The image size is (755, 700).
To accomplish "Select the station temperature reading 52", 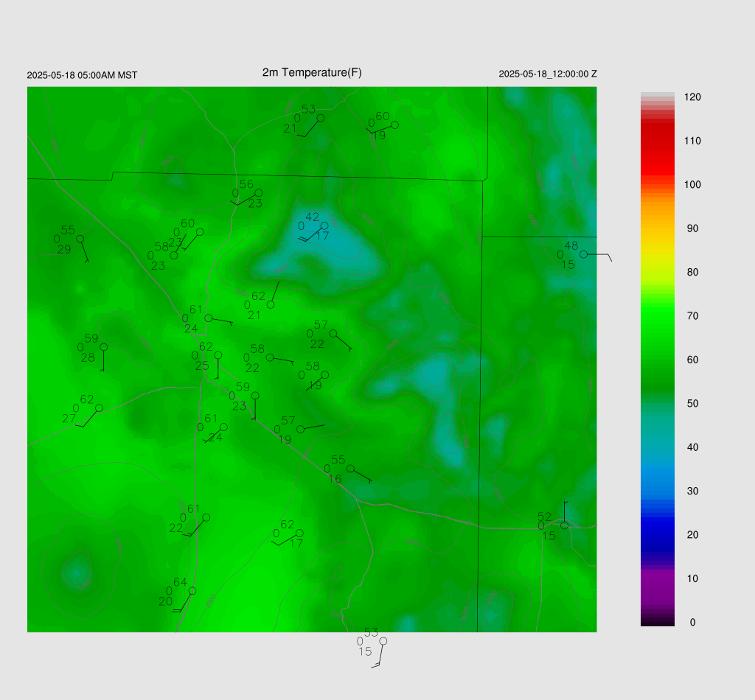I will click(x=544, y=517).
